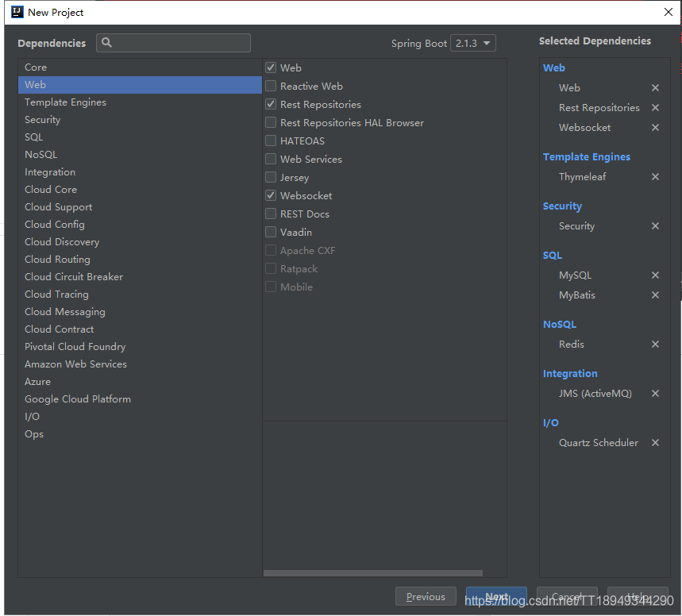The height and width of the screenshot is (616, 682).
Task: Select the Azure category
Action: point(140,382)
